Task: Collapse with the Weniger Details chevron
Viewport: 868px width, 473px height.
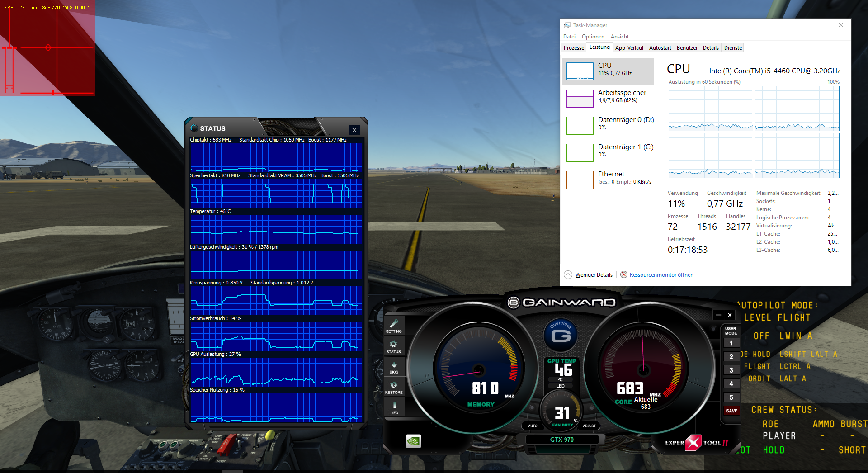Action: (x=568, y=274)
